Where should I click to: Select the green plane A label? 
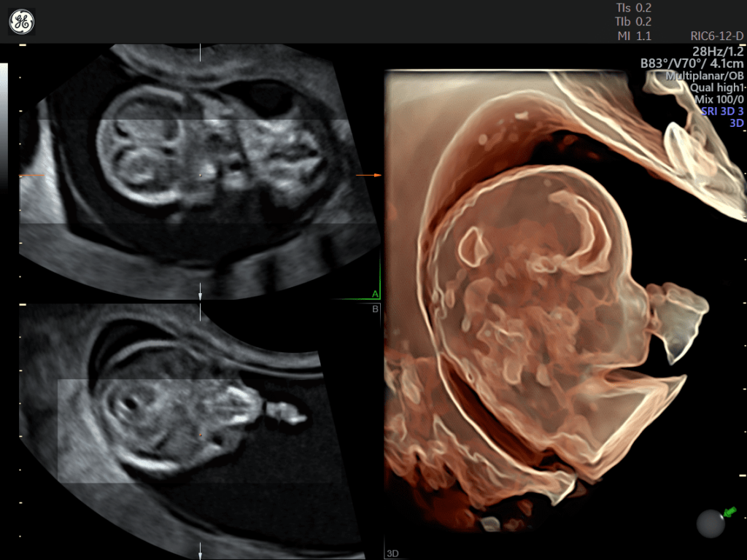pos(375,294)
